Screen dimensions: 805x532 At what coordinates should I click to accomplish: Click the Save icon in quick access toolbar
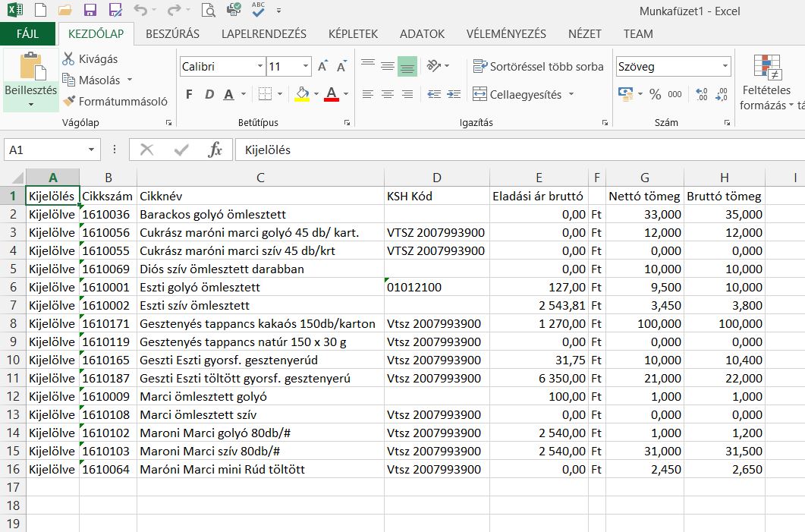[x=90, y=11]
